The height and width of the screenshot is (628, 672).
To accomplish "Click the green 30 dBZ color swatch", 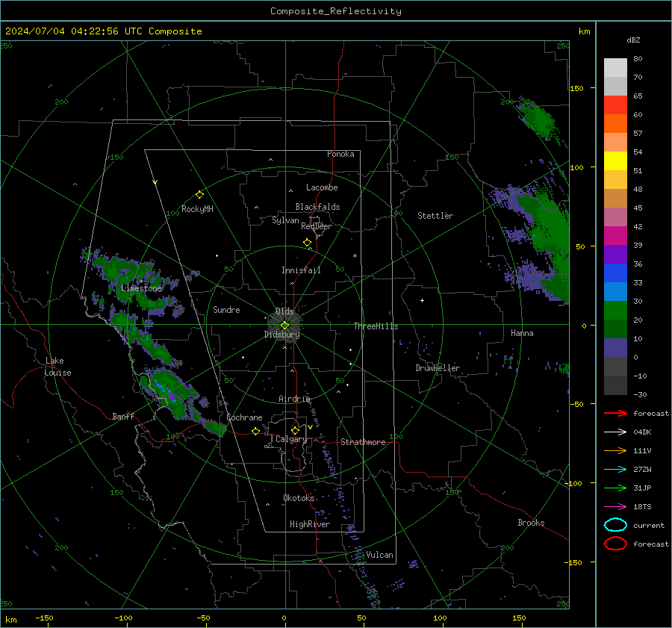I will coord(615,310).
